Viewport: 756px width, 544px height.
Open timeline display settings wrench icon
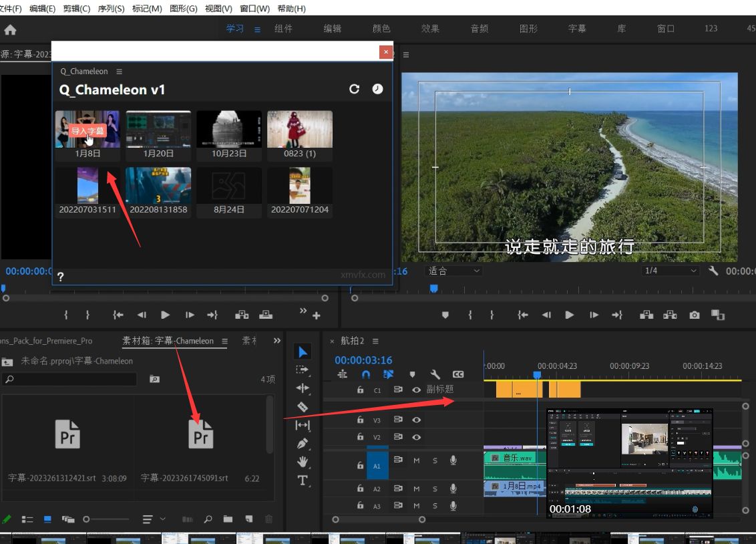point(435,374)
